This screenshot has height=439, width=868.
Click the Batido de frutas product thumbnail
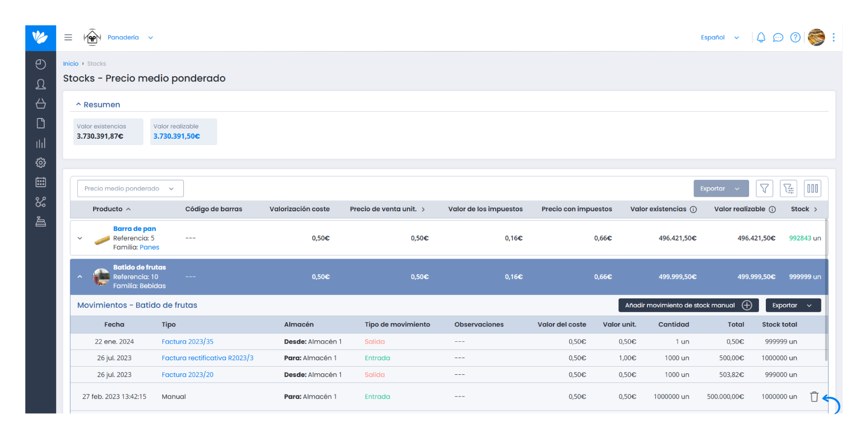tap(101, 277)
